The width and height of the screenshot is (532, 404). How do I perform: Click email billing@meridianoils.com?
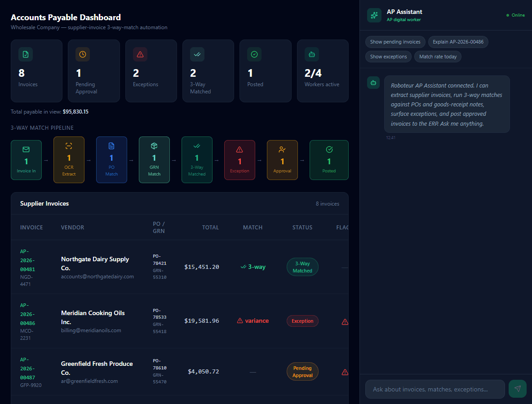pos(91,330)
